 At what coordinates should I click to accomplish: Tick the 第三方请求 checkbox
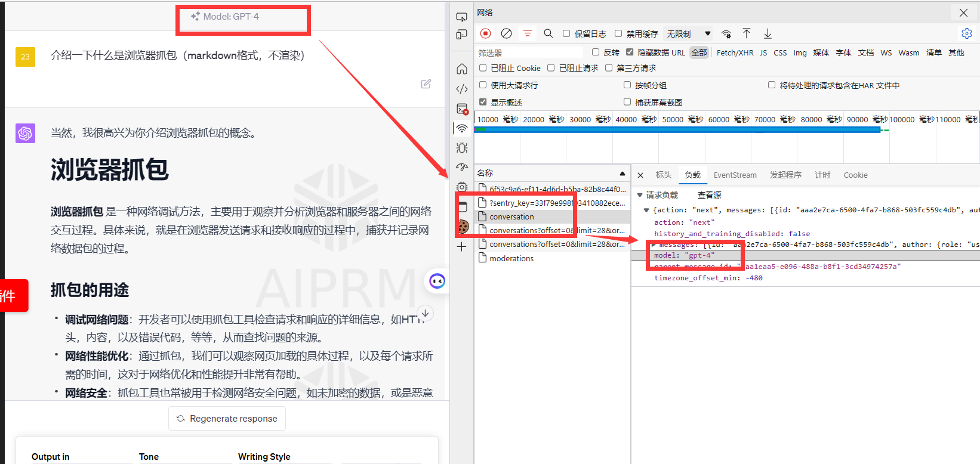pos(609,67)
